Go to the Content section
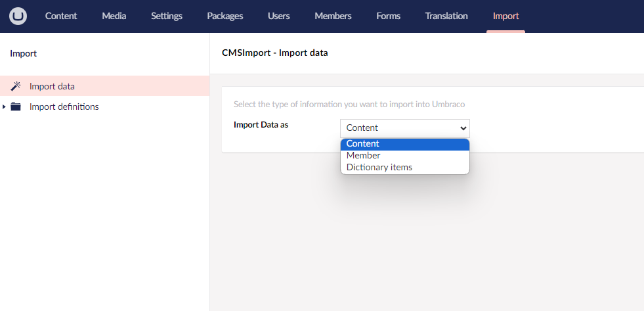The image size is (644, 311). [61, 16]
